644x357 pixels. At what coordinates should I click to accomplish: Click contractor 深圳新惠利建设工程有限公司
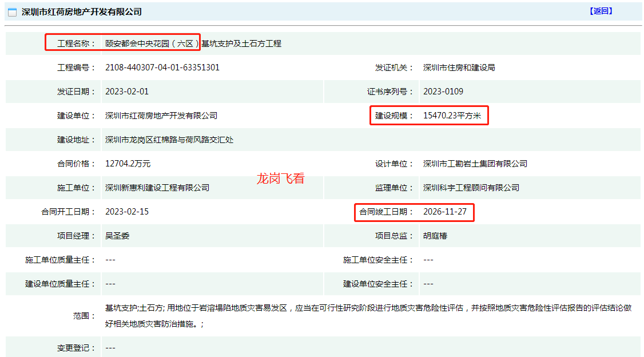point(157,188)
